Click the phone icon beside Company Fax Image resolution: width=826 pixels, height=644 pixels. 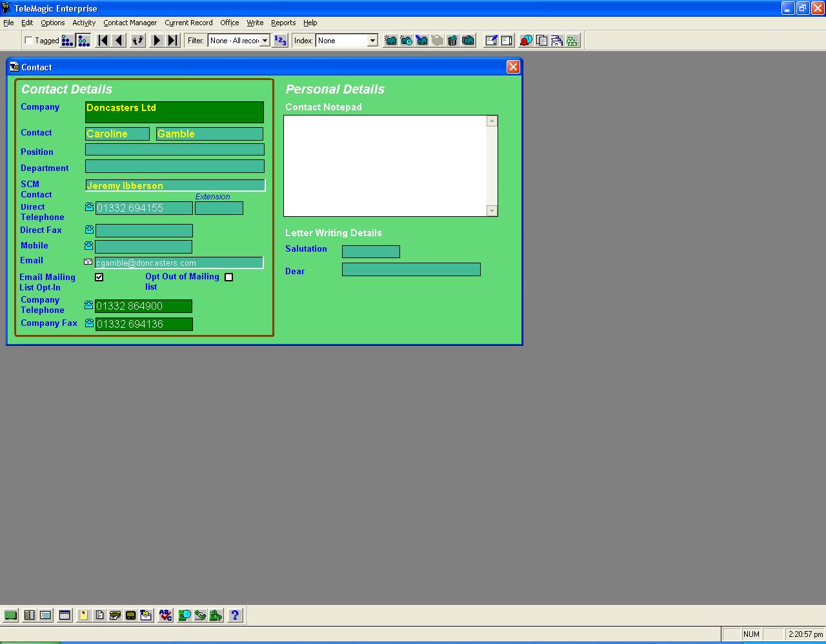tap(89, 323)
